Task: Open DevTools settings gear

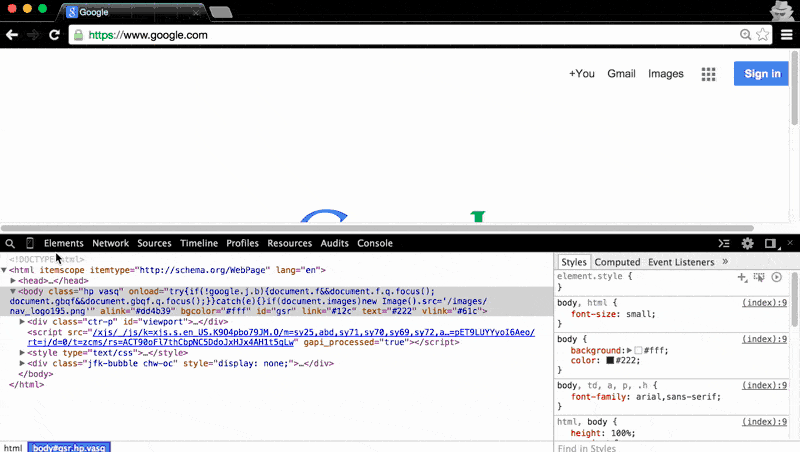Action: [x=747, y=243]
